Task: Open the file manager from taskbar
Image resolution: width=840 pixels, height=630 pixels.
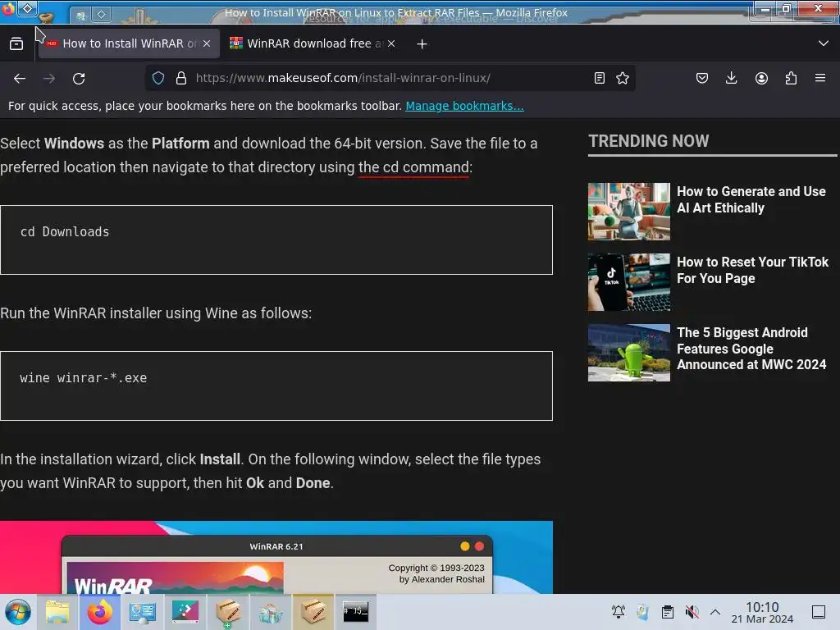Action: click(x=57, y=612)
